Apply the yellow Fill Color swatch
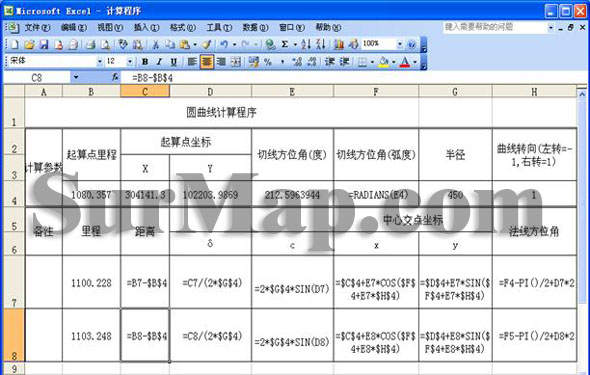 (384, 62)
